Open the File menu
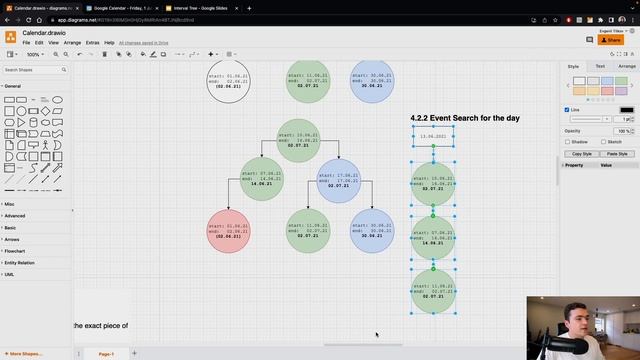This screenshot has width=640, height=360. (x=26, y=43)
